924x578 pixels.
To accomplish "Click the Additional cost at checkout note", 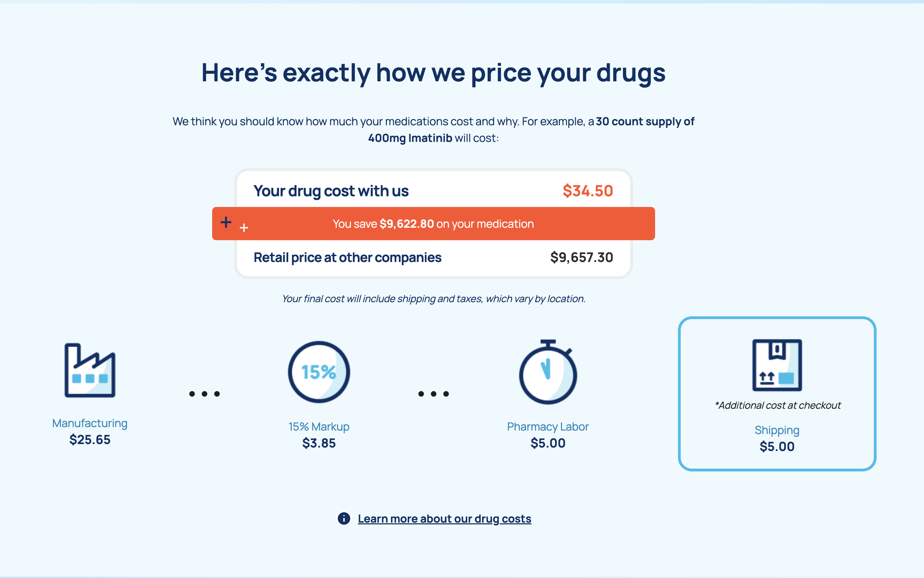I will click(778, 405).
